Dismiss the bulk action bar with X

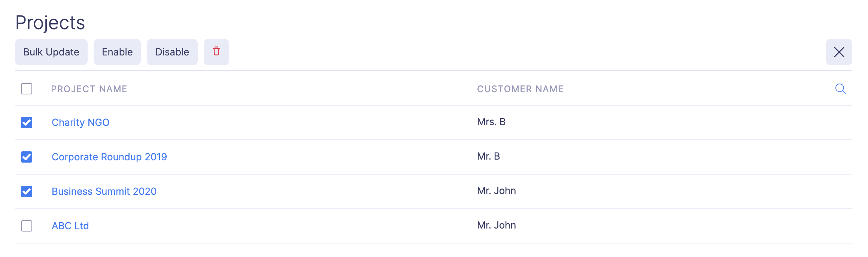[x=839, y=52]
